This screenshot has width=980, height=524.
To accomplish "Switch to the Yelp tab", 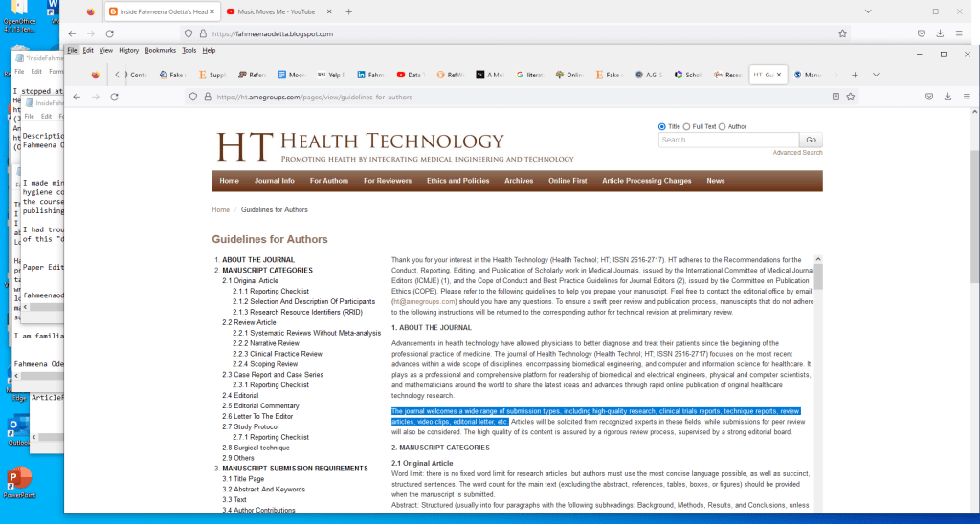I will 332,75.
